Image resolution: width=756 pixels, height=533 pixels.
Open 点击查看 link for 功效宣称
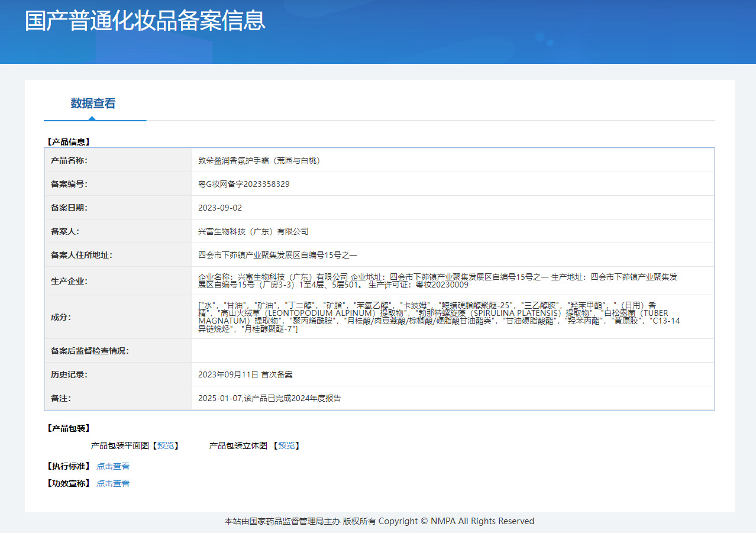[113, 483]
